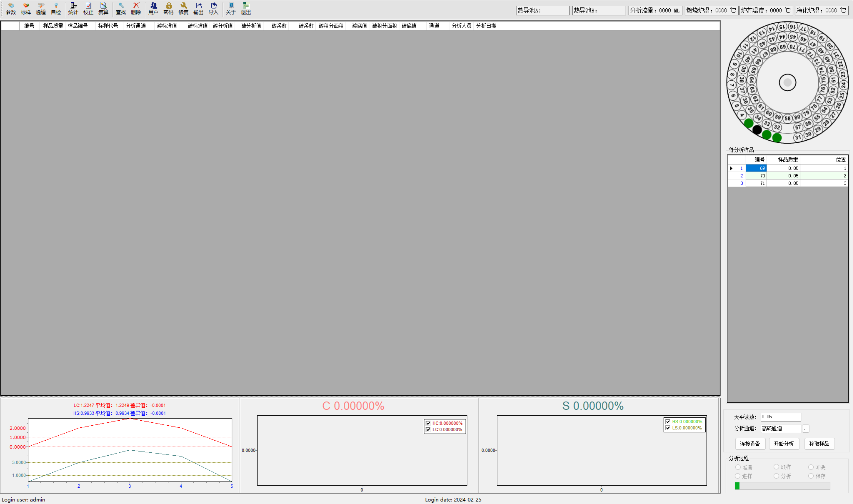The height and width of the screenshot is (504, 853).
Task: Click the 分析流量 readout
Action: [655, 11]
